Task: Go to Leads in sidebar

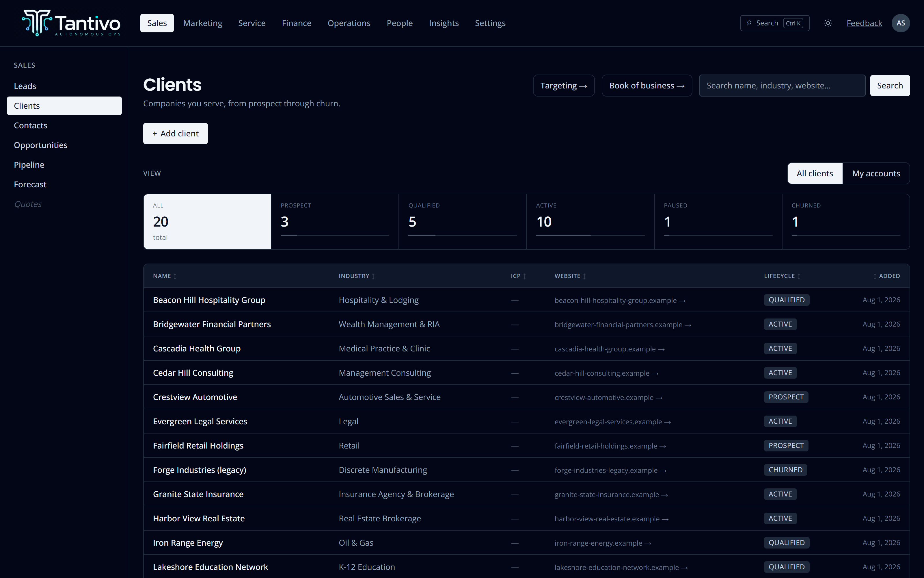Action: [x=64, y=86]
